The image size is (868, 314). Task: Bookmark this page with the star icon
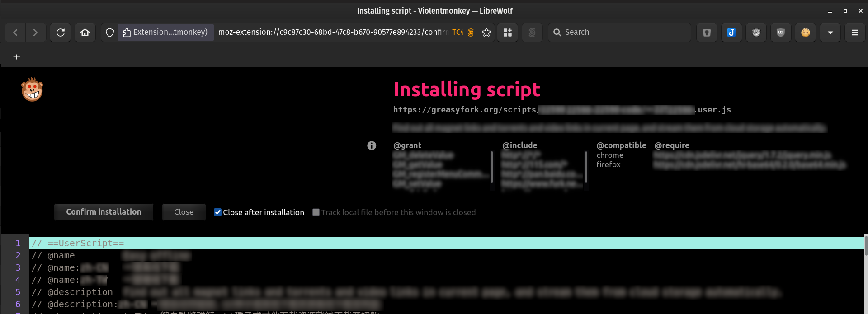pyautogui.click(x=486, y=33)
